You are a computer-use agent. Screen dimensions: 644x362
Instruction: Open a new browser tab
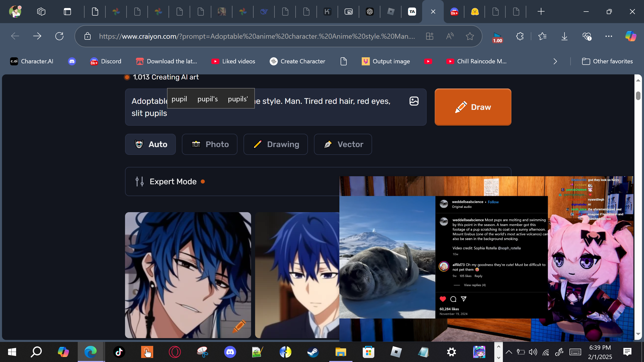click(x=541, y=12)
